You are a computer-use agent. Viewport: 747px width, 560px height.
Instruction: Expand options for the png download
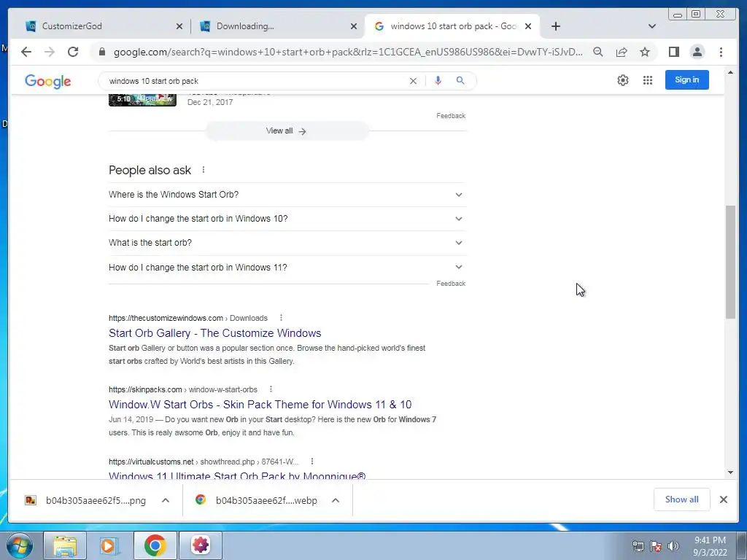point(166,500)
